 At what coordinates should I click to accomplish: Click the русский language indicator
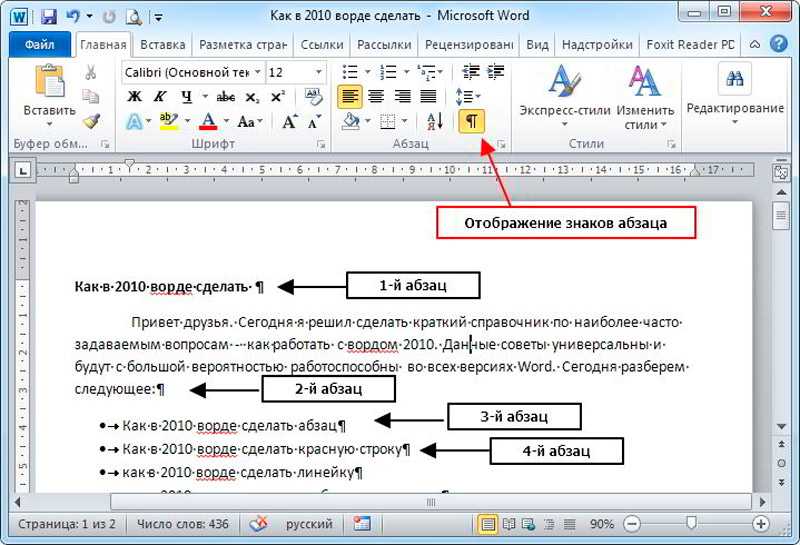(x=309, y=524)
